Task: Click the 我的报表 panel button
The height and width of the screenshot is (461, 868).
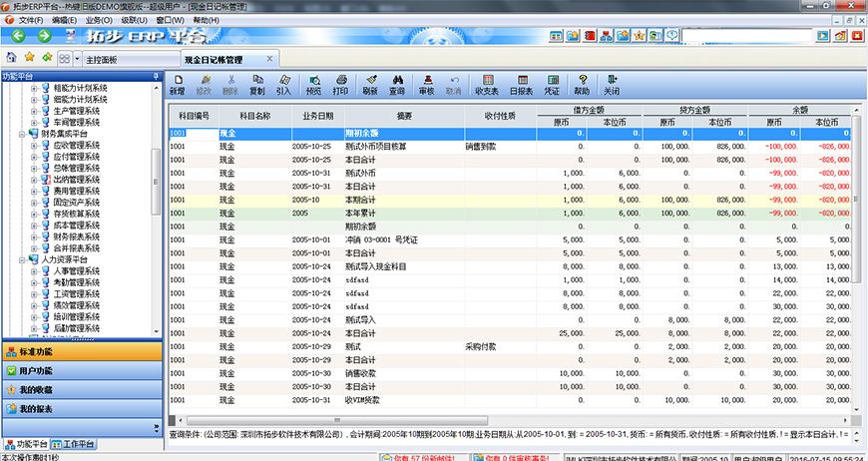Action: pyautogui.click(x=80, y=409)
